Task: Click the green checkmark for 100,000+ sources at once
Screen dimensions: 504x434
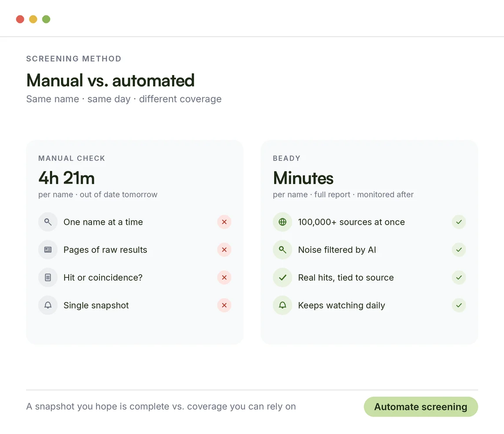Action: click(459, 222)
